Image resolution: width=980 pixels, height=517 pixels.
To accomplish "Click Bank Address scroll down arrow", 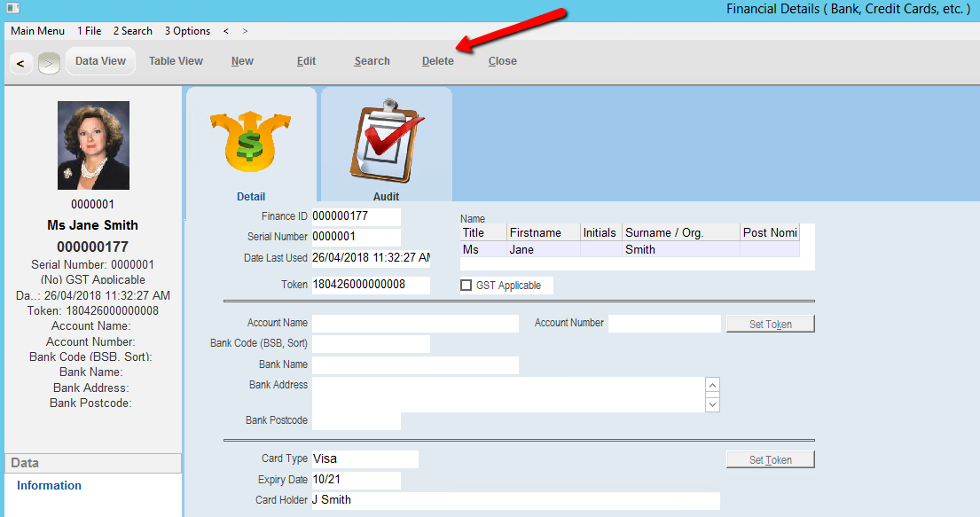I will (x=712, y=404).
